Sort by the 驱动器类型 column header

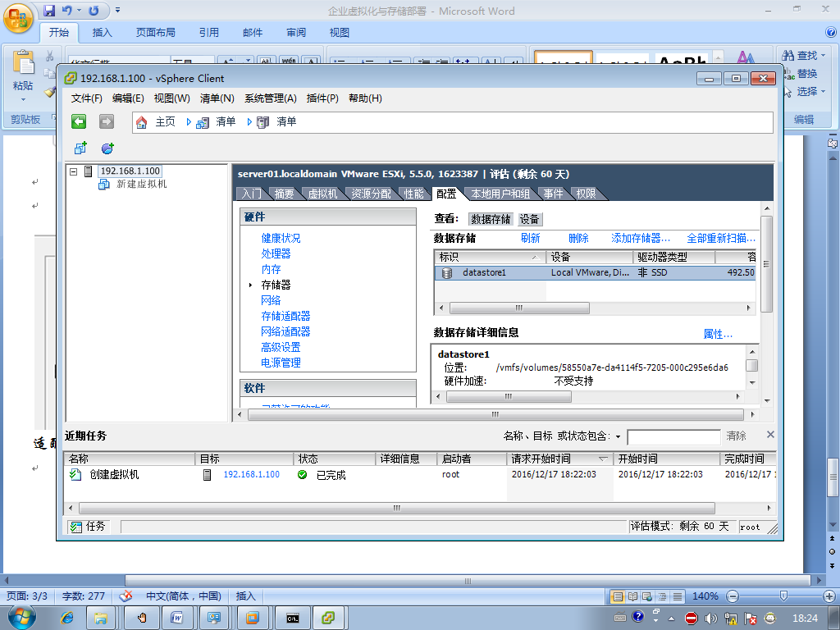[x=674, y=257]
